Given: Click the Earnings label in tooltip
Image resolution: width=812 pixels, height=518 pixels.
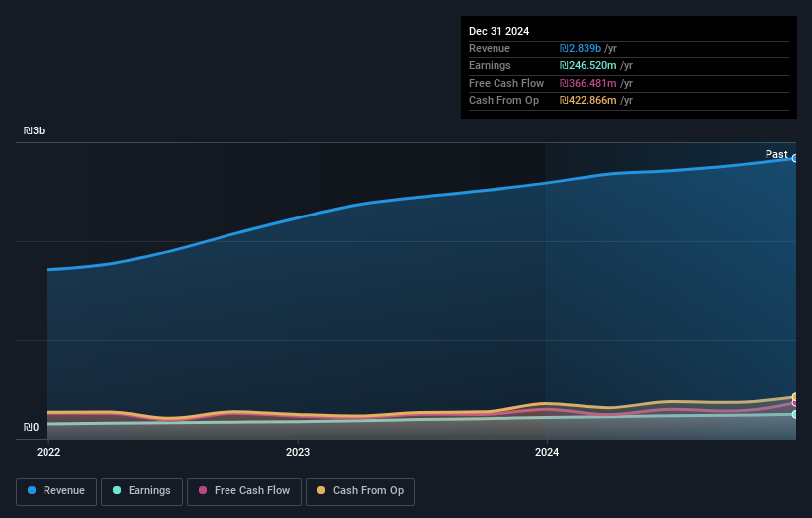Looking at the screenshot, I should tap(490, 65).
